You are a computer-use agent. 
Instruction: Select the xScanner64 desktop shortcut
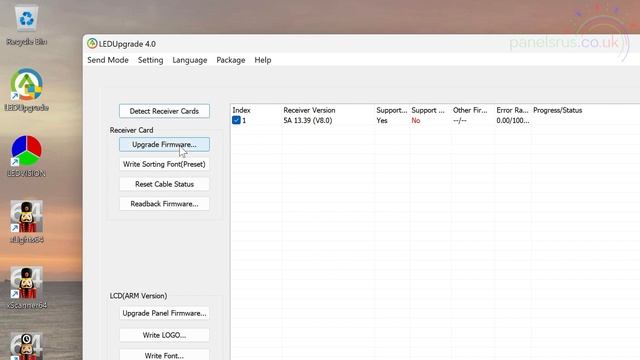27,288
